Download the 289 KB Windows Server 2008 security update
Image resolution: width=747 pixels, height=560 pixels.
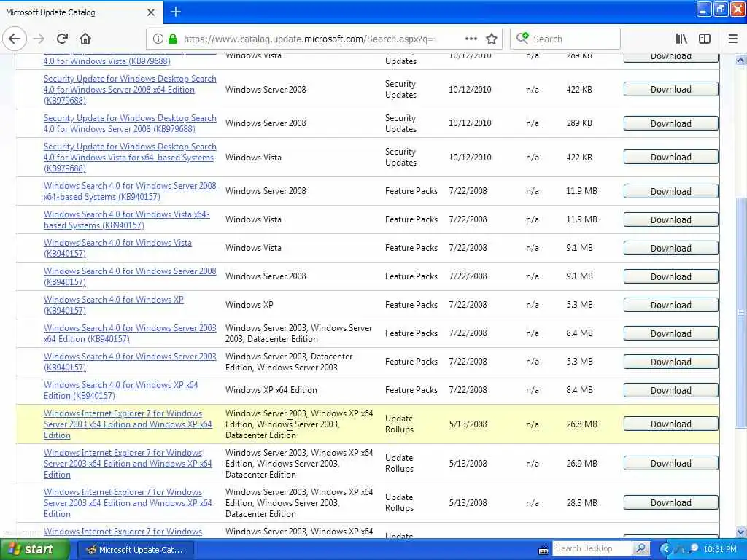point(671,123)
